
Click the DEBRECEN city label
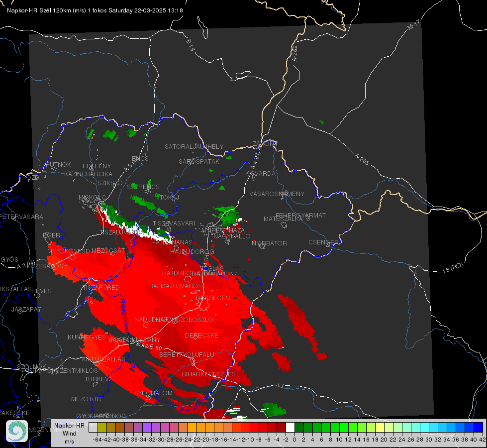click(x=213, y=298)
